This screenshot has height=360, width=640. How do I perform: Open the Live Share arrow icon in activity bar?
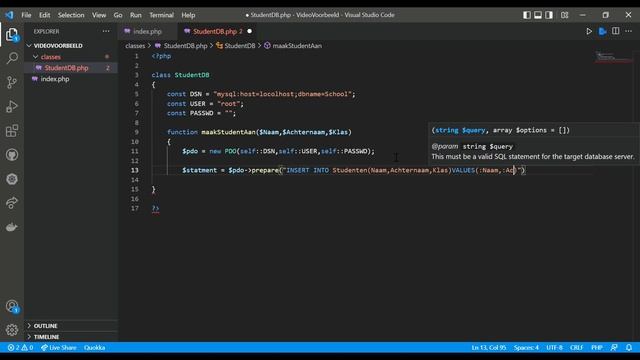[x=12, y=203]
